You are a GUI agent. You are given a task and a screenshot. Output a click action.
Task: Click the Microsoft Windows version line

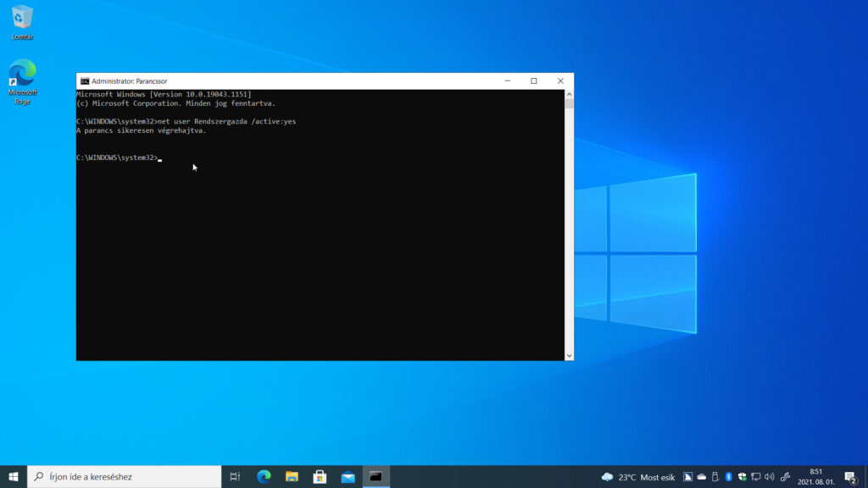pyautogui.click(x=164, y=95)
